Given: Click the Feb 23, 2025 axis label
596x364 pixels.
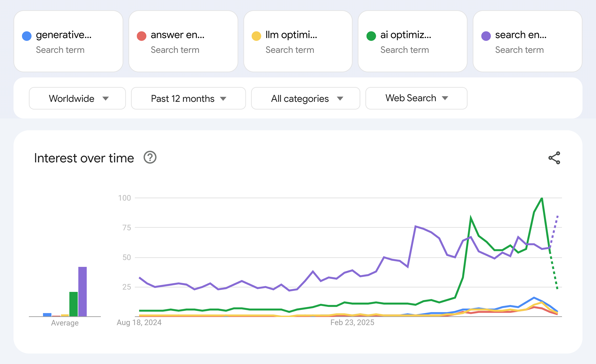Looking at the screenshot, I should pos(352,322).
